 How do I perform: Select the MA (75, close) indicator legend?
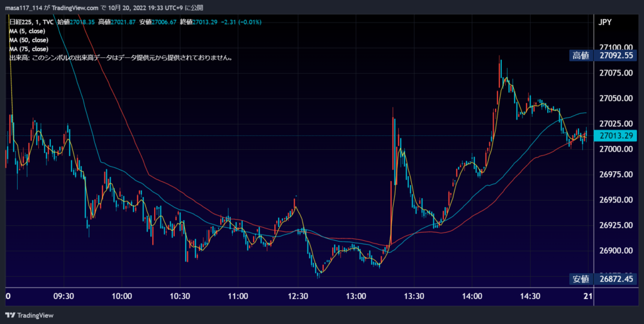[29, 49]
